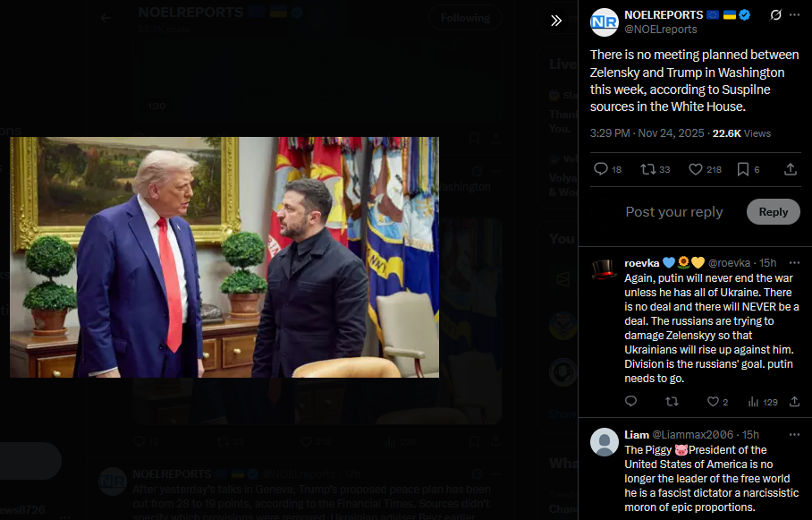
Task: Click the Post your reply field
Action: click(673, 211)
